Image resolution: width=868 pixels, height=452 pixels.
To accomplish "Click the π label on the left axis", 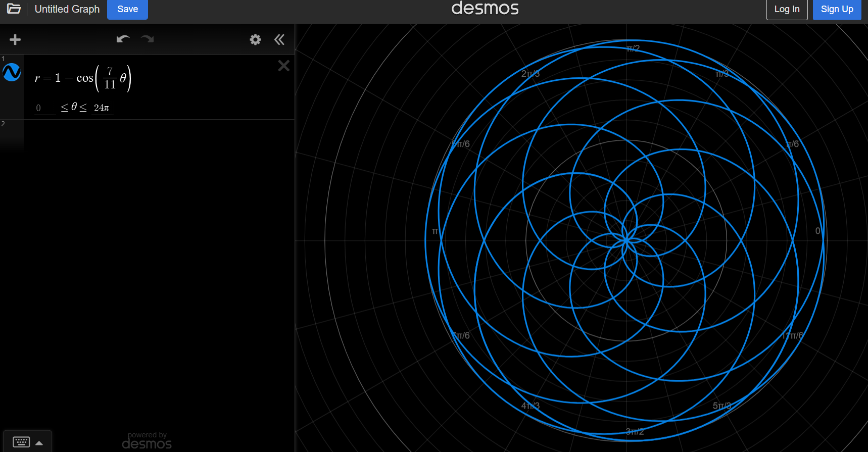I will click(435, 231).
